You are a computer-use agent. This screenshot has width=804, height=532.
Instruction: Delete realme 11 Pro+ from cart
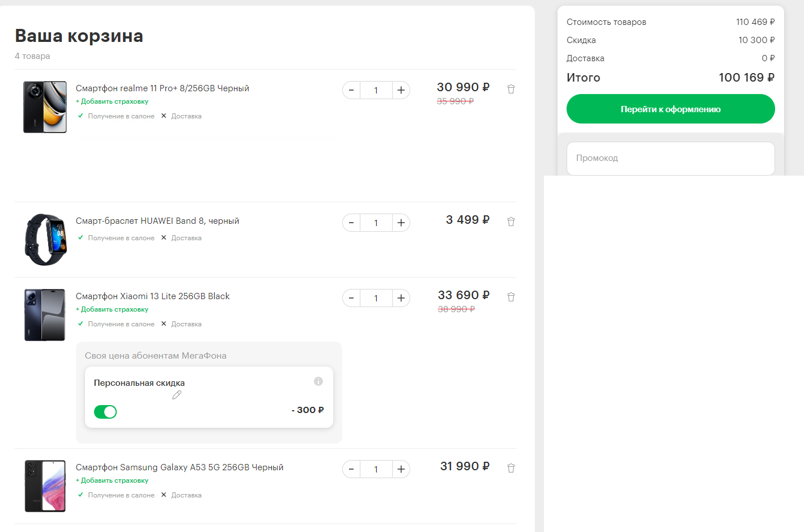pos(511,89)
